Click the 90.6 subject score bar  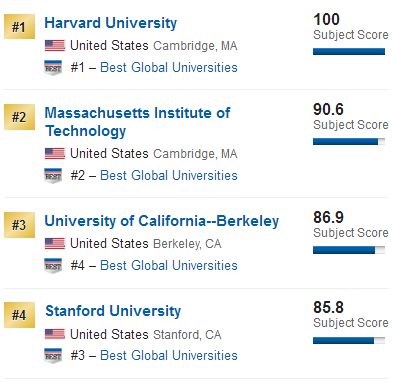coord(349,142)
